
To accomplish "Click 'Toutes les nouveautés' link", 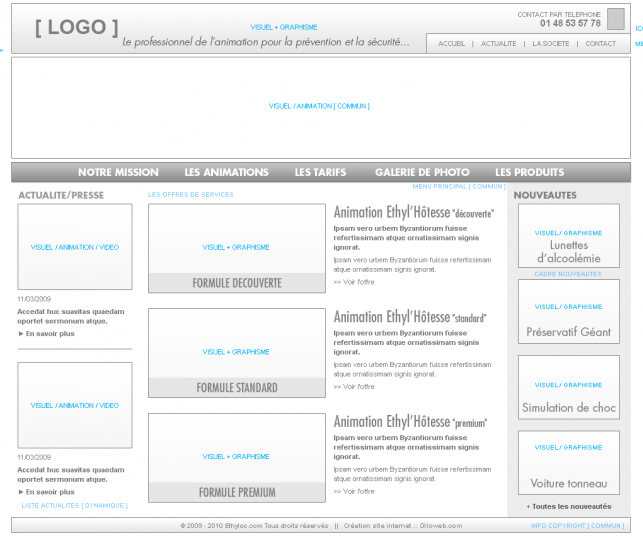I will tap(568, 507).
